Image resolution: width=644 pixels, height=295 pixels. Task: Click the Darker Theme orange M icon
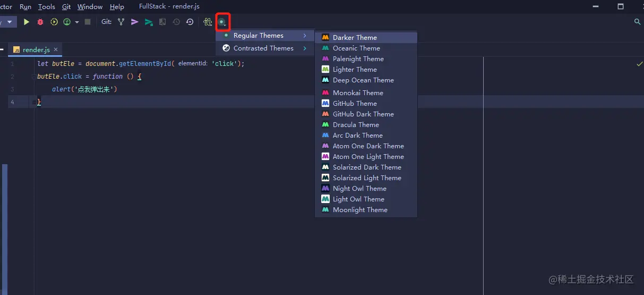click(x=325, y=38)
